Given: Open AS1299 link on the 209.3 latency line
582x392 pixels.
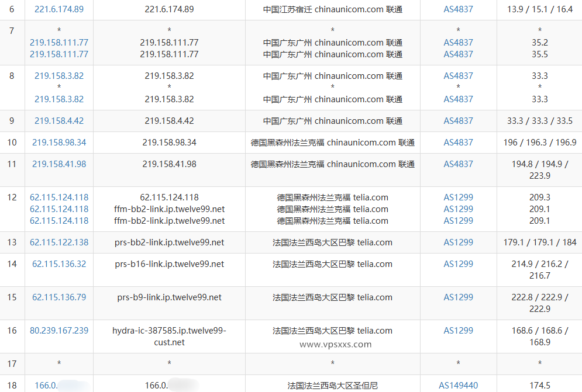Looking at the screenshot, I should (458, 197).
